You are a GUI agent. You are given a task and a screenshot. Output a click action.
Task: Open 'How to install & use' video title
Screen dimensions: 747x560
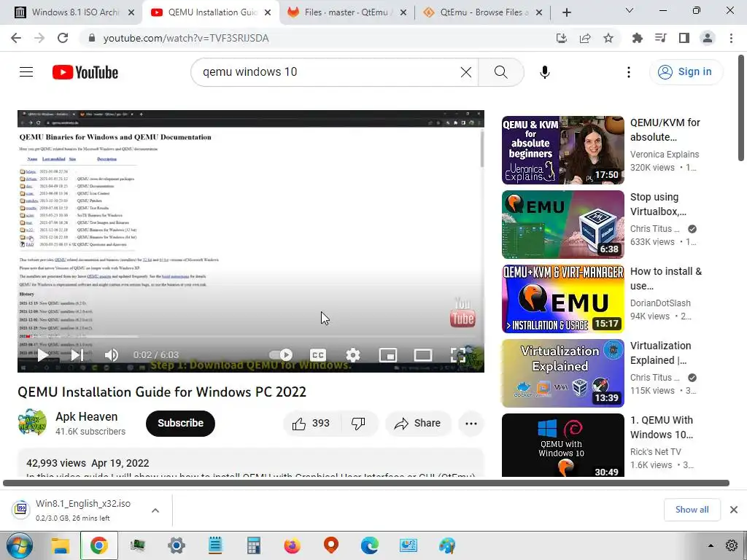point(665,279)
